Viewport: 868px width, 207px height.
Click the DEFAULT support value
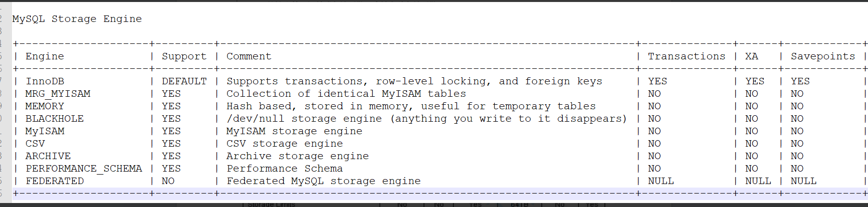point(184,81)
